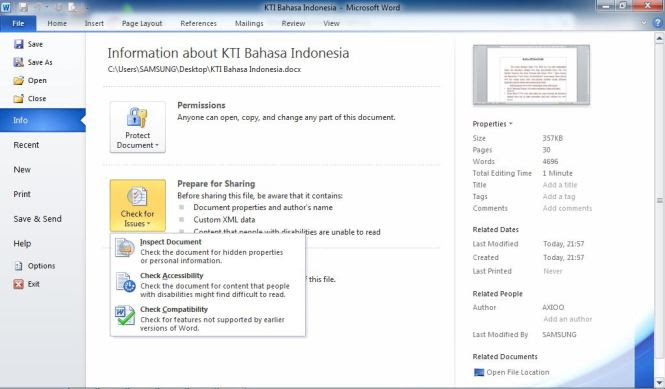Open the Mailings tab
Viewport: 665px width, 389px height.
(249, 23)
